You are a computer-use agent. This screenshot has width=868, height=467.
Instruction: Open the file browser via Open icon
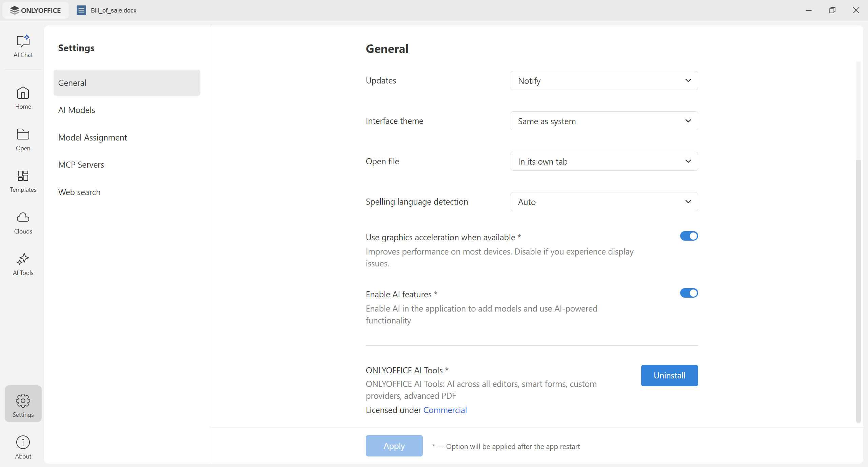click(23, 139)
